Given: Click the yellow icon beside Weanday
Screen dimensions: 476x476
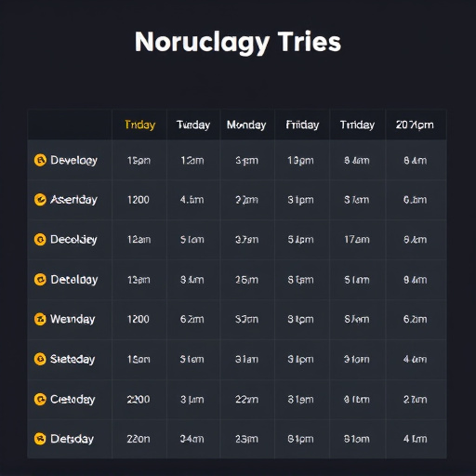Looking at the screenshot, I should (x=40, y=319).
